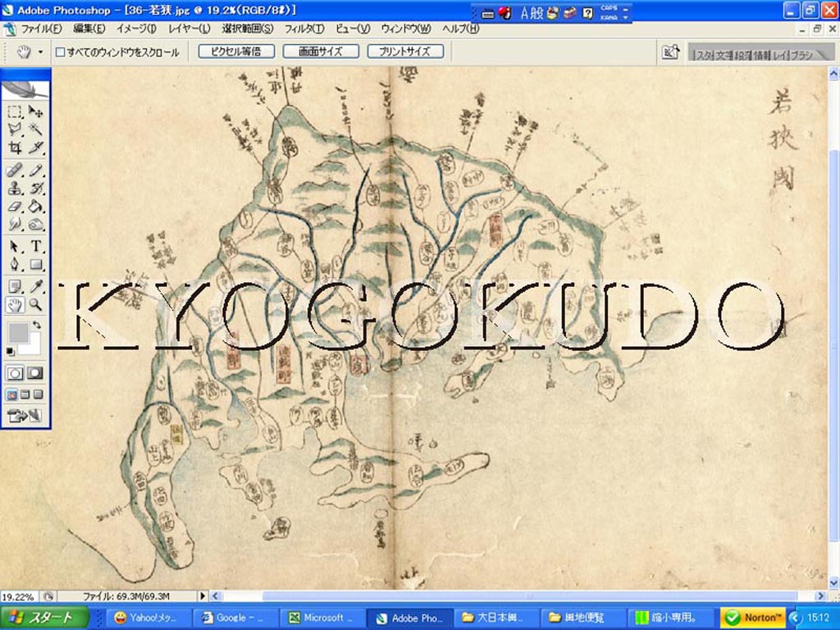Jump to ImageReady from the toolbox
This screenshot has width=840, height=630.
pos(25,415)
